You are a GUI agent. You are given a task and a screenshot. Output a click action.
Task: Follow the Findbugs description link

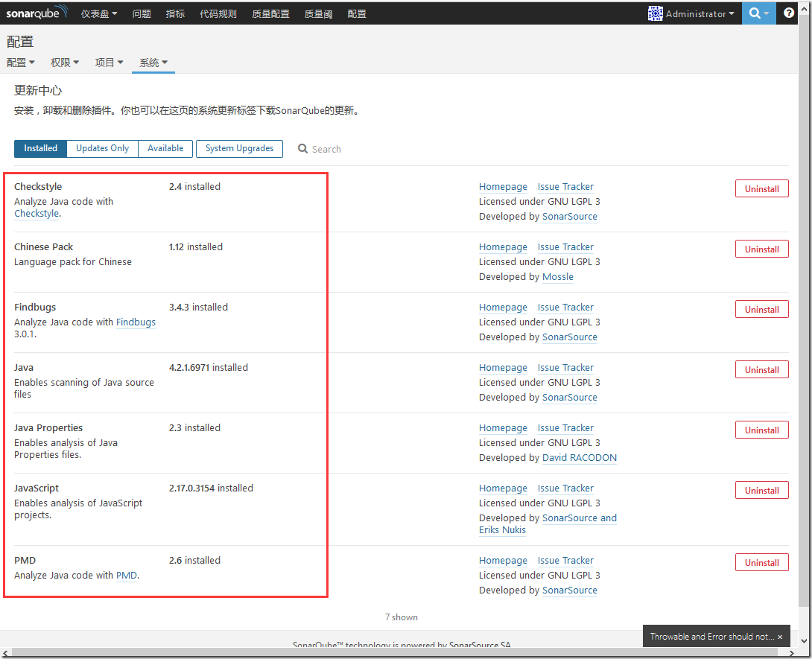136,322
